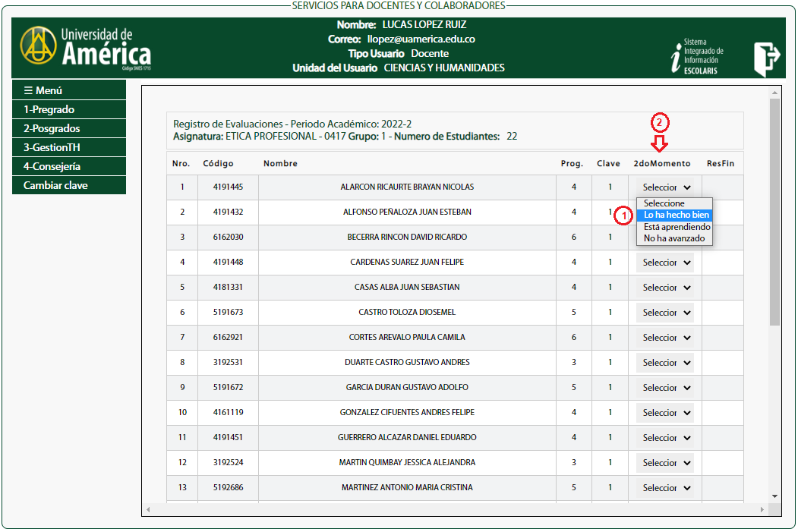Click student name BECERRA RINCON DAVID RICARDO
798x532 pixels.
tap(407, 237)
